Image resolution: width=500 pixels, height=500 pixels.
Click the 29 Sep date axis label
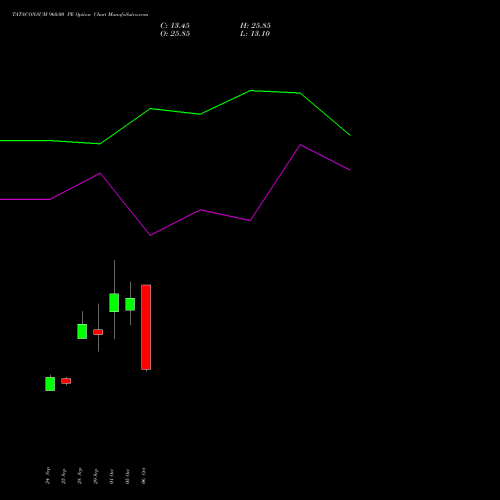pyautogui.click(x=96, y=476)
